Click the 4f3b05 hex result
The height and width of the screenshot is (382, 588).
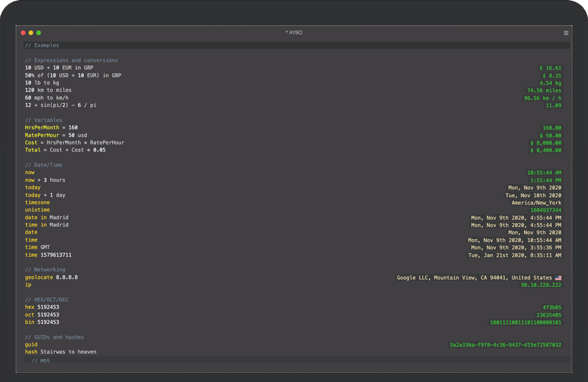coord(551,307)
